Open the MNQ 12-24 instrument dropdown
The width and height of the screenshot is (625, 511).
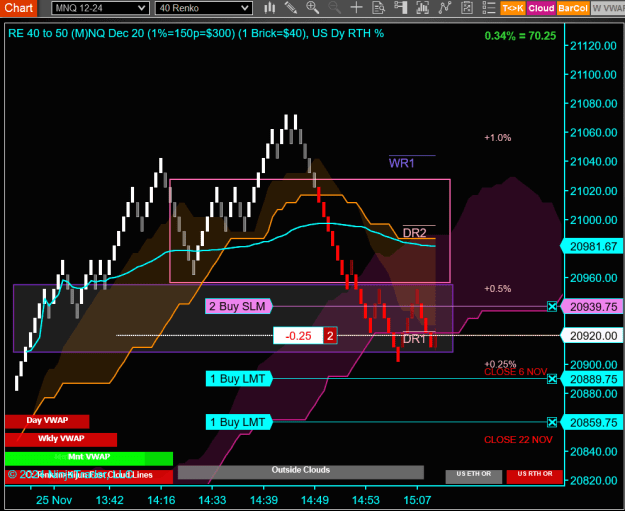100,8
